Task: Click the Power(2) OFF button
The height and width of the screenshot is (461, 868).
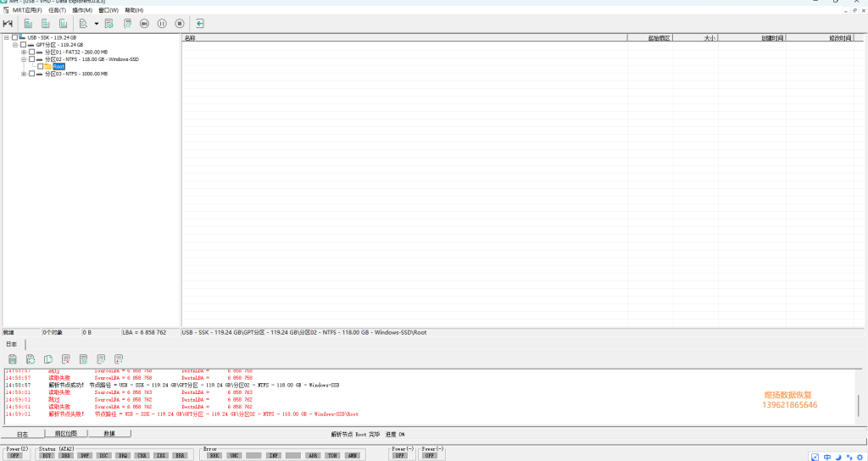Action: (x=15, y=456)
